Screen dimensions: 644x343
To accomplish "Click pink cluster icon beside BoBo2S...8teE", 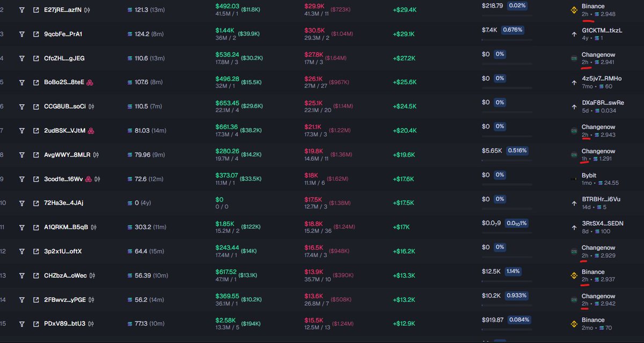I will [90, 83].
